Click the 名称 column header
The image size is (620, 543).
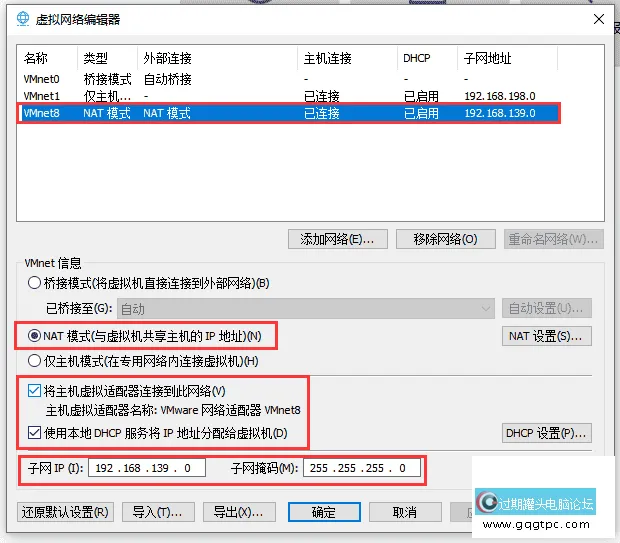[x=36, y=58]
